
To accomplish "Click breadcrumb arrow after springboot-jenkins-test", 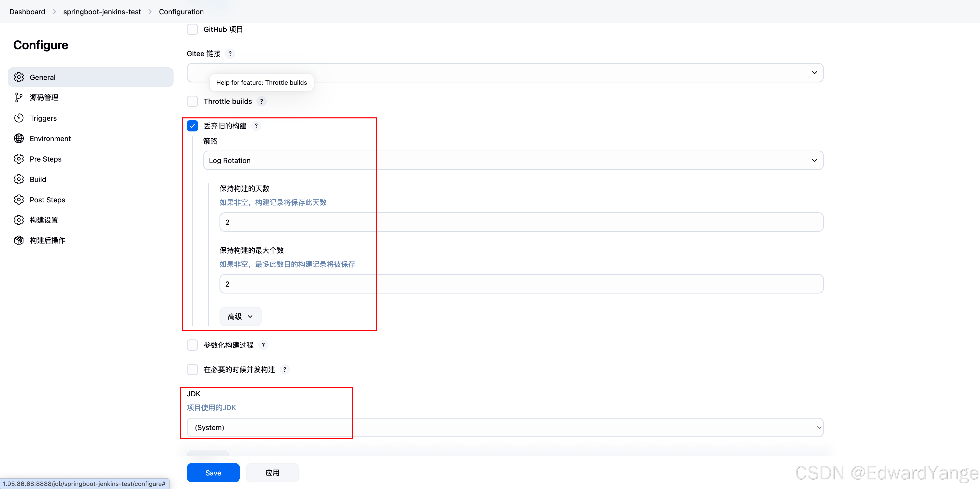I will pyautogui.click(x=150, y=12).
